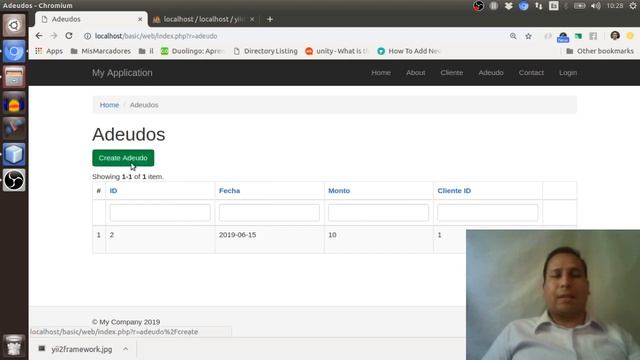Open the Cliente navbar item

pos(451,73)
